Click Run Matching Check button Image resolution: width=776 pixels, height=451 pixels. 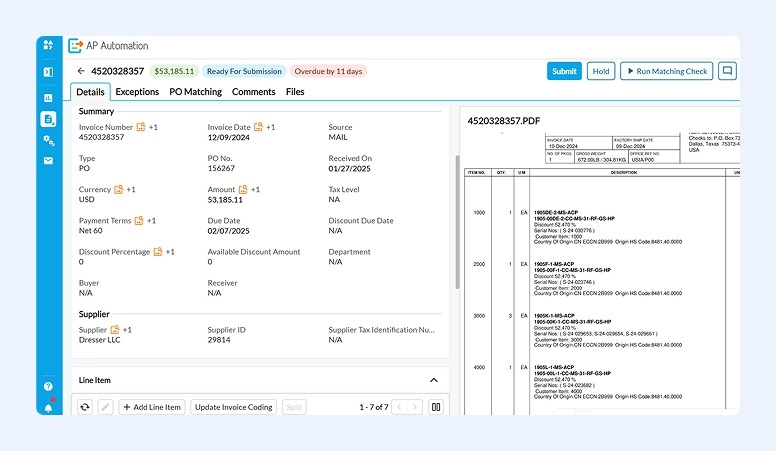[665, 71]
